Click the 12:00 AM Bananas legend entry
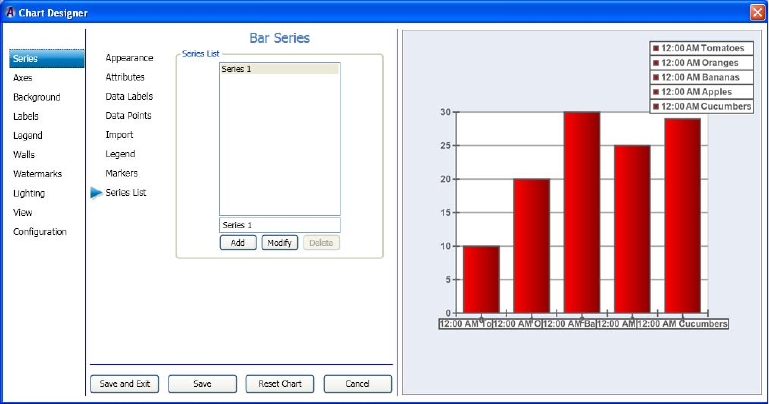Viewport: 769px width, 404px height. pyautogui.click(x=701, y=77)
